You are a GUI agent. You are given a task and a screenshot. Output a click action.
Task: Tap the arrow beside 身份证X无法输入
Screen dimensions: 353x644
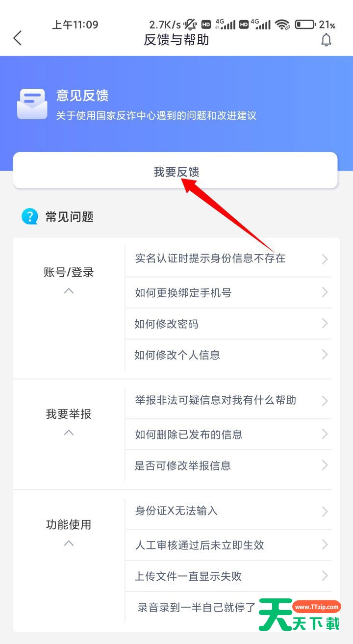point(325,511)
